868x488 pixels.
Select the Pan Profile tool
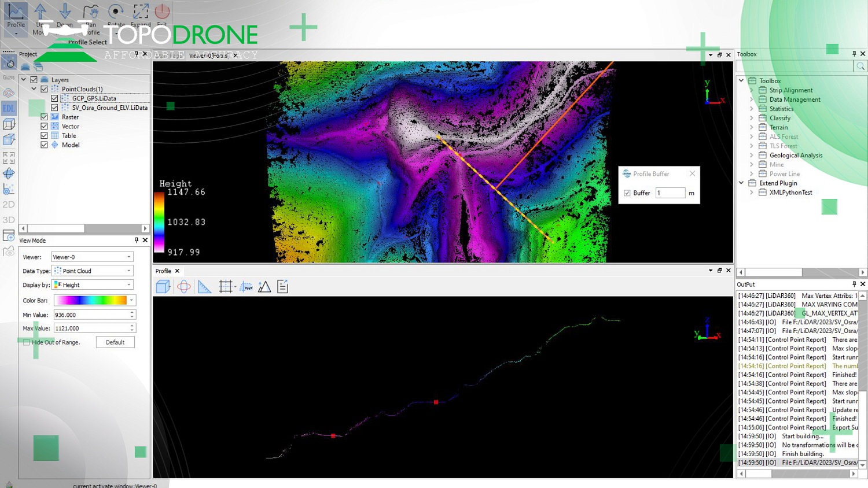tap(90, 12)
